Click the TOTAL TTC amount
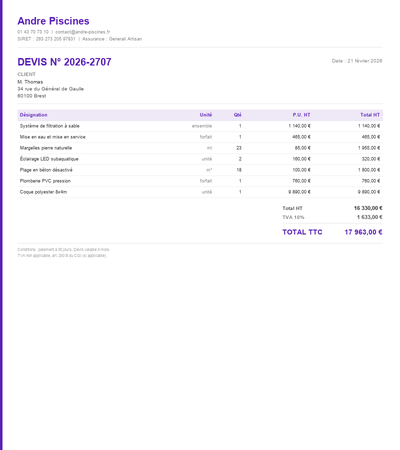 click(363, 232)
